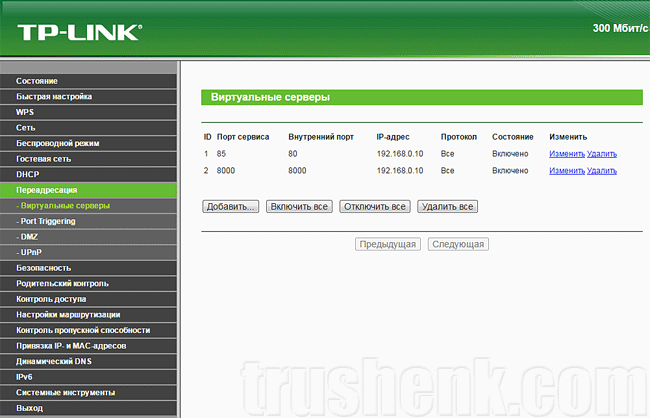Open the Port Triggering submenu
The width and height of the screenshot is (650, 418).
point(88,221)
